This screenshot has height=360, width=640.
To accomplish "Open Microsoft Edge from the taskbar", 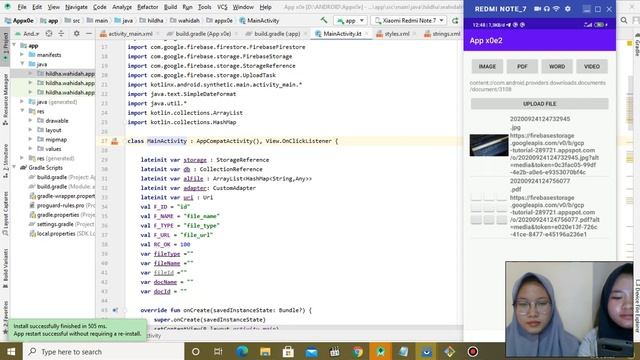I will click(242, 351).
